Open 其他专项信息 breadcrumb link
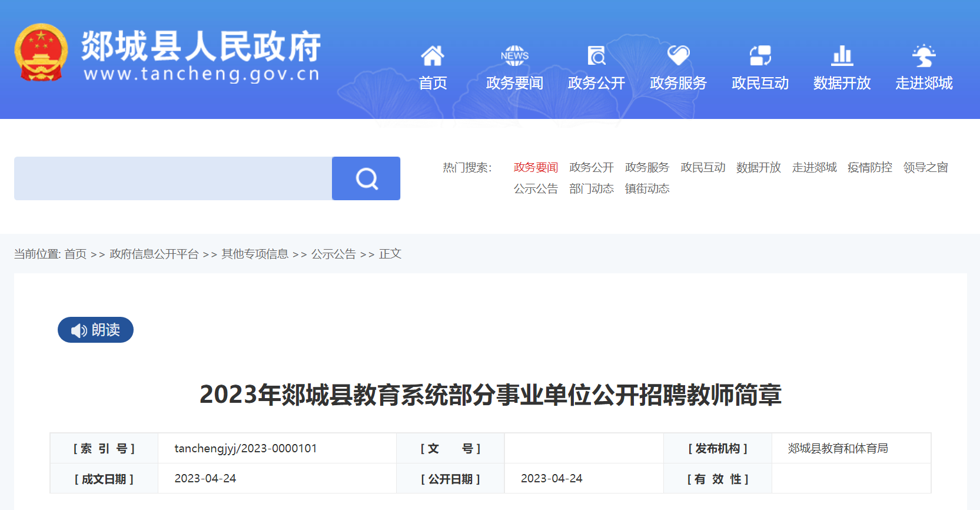This screenshot has height=510, width=980. coord(255,254)
